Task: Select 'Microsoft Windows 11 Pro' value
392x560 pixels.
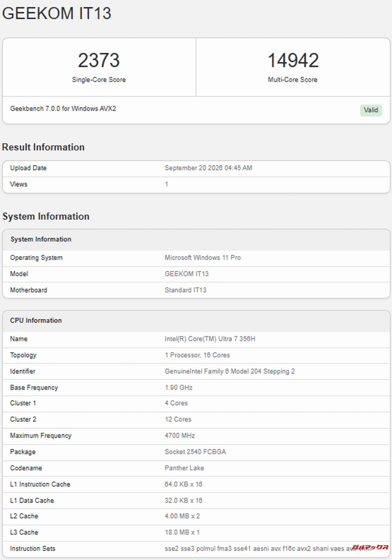Action: tap(203, 257)
